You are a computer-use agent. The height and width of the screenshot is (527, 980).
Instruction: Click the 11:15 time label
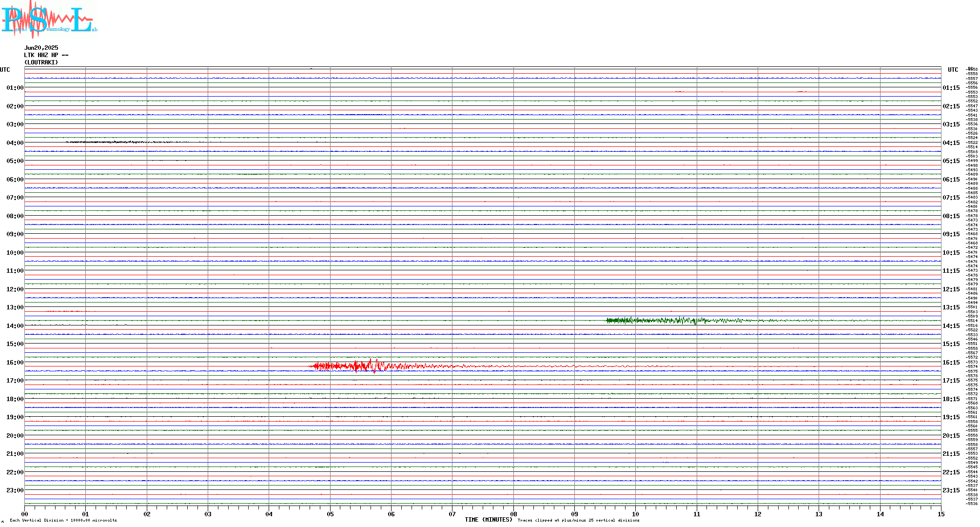951,271
